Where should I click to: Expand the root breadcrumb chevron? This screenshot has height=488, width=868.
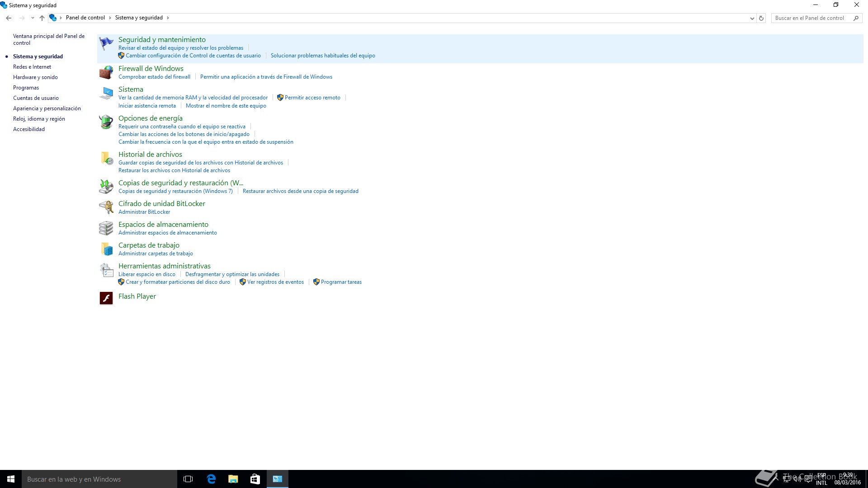point(61,18)
